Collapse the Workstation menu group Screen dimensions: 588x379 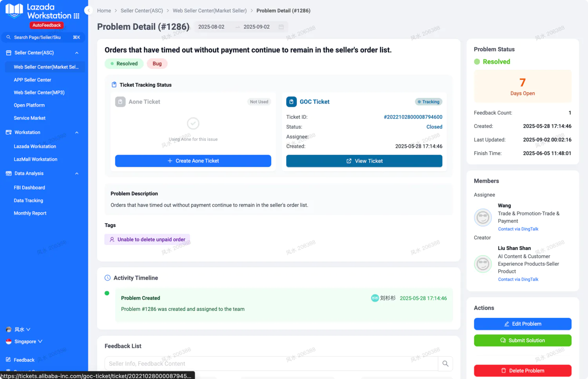(77, 133)
